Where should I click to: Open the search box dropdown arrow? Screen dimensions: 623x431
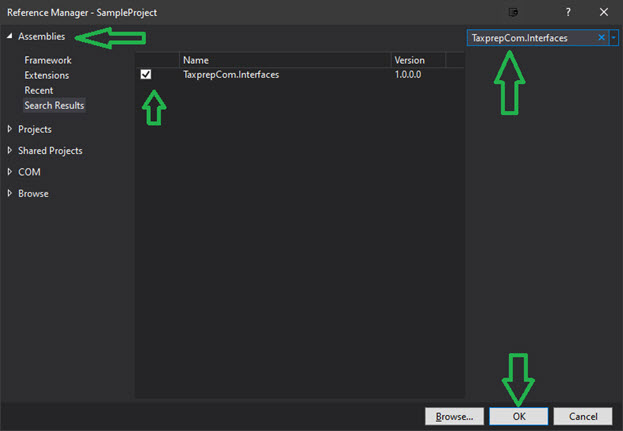pos(613,37)
